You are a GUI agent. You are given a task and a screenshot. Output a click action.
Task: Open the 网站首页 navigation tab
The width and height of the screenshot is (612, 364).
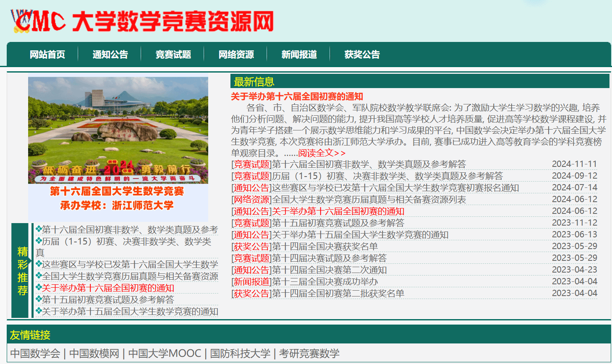[x=47, y=55]
